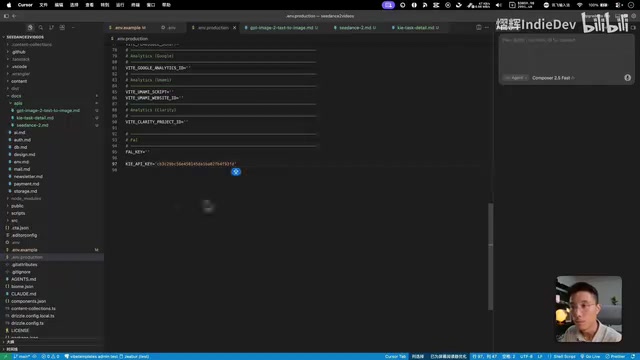Screen dimensions: 640x360
Task: Open the Composer 2.5 Fast model dropdown
Action: click(553, 78)
